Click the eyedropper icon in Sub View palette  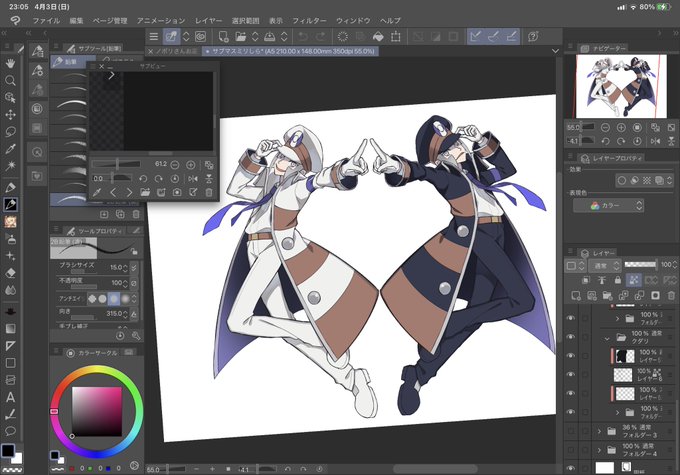pyautogui.click(x=97, y=192)
